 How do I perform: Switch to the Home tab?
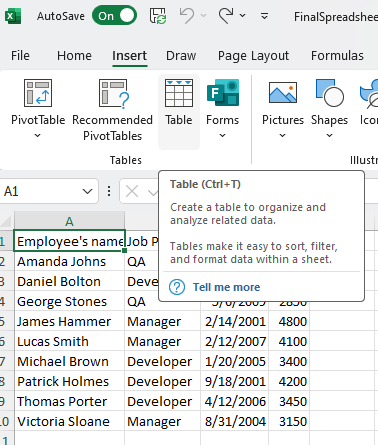click(74, 55)
